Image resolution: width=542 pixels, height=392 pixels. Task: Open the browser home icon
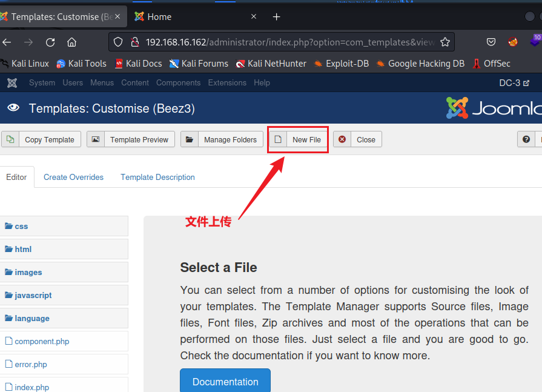click(72, 42)
